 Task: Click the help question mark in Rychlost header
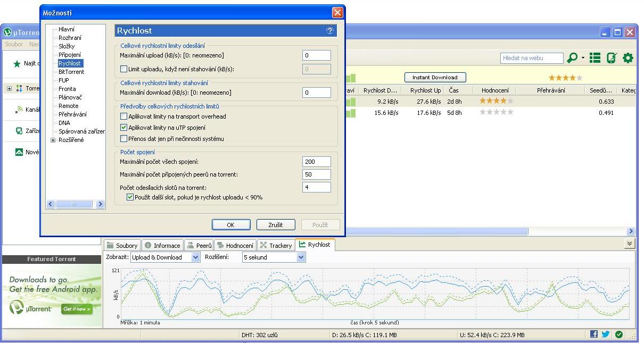click(x=330, y=31)
